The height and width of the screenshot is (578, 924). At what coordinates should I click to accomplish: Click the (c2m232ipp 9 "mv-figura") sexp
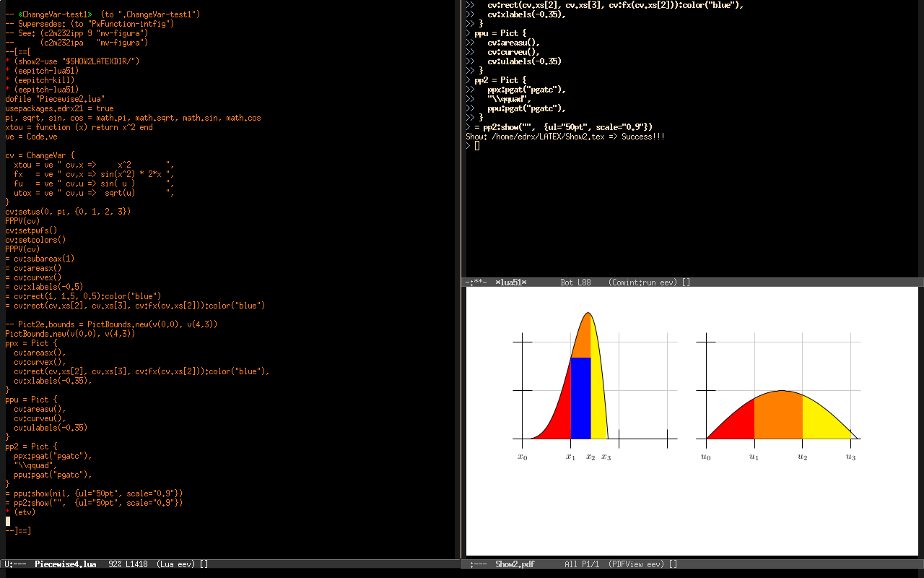point(95,33)
